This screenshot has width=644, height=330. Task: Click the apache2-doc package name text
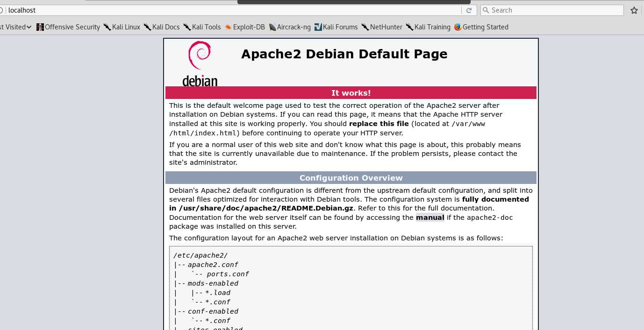pyautogui.click(x=490, y=218)
